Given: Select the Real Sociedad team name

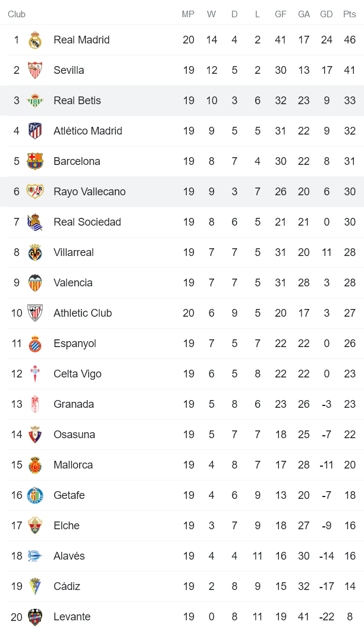Looking at the screenshot, I should tap(87, 222).
